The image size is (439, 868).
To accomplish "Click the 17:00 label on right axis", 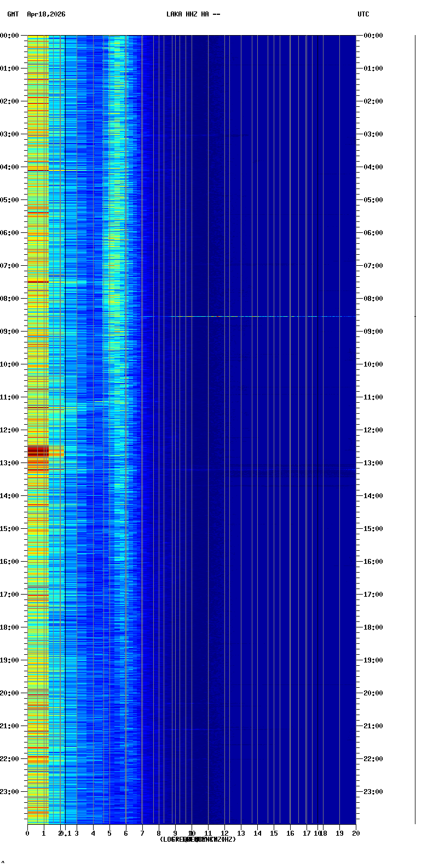I will (373, 595).
